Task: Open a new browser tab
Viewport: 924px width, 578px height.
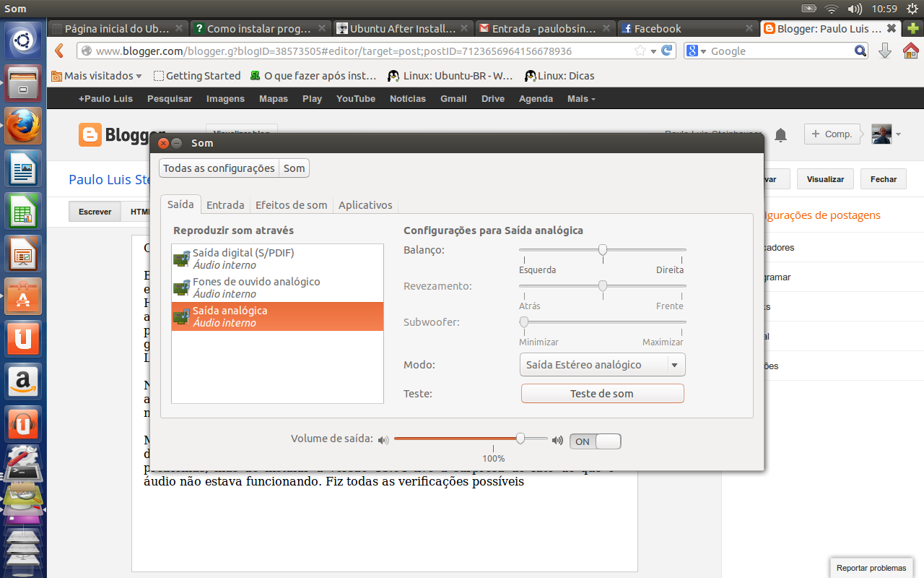Action: [913, 28]
